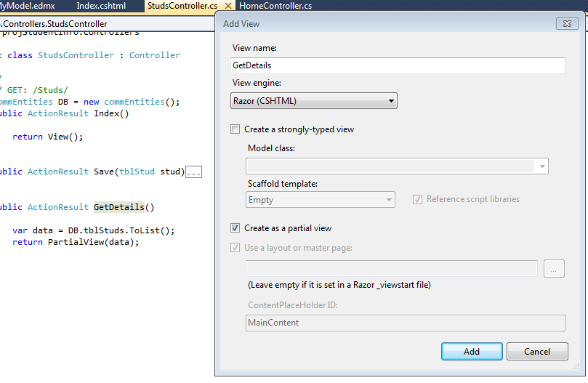
Task: Uncheck Create as a partial view
Action: click(235, 228)
